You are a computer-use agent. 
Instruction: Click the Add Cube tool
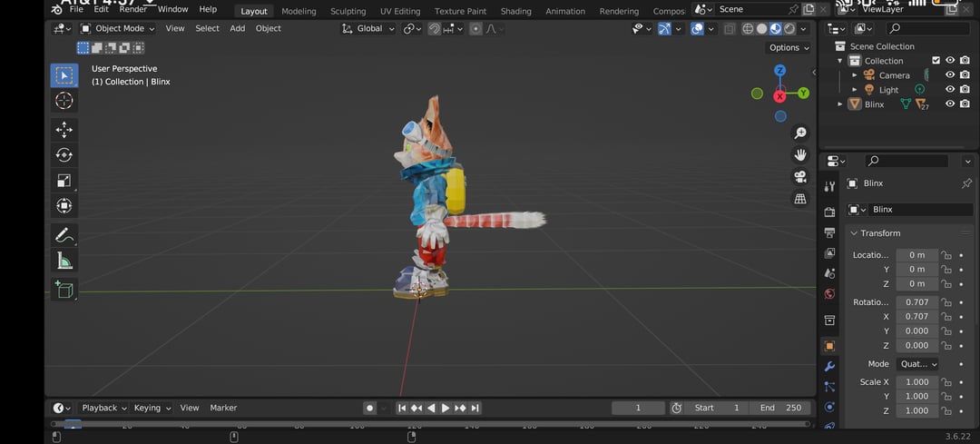click(64, 290)
